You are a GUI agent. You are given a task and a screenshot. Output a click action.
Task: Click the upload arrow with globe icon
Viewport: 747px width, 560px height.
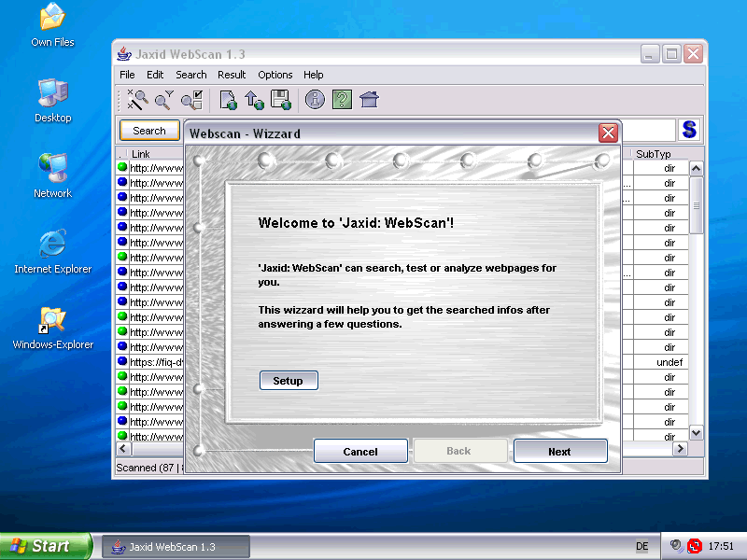[254, 100]
